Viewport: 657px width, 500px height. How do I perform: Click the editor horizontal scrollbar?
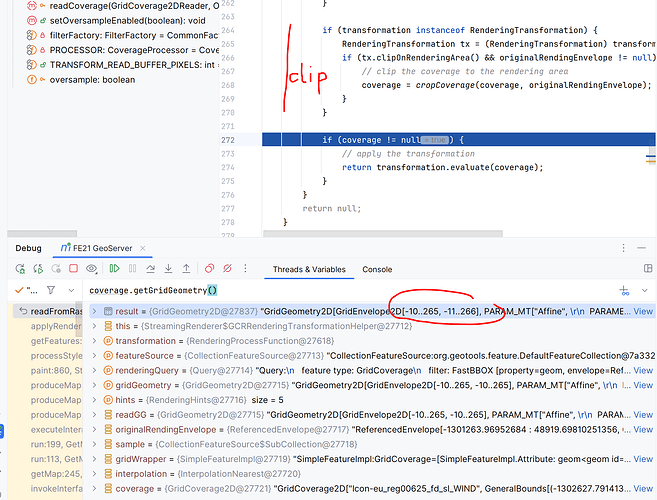(383, 233)
